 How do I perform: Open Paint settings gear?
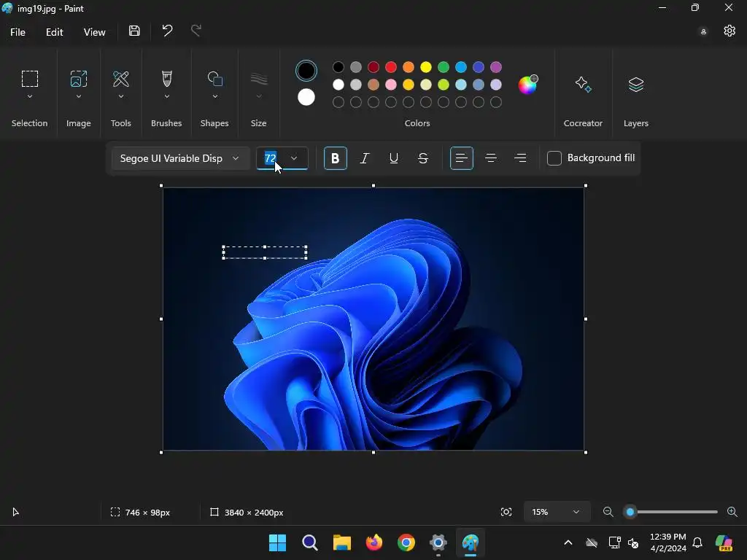click(729, 31)
